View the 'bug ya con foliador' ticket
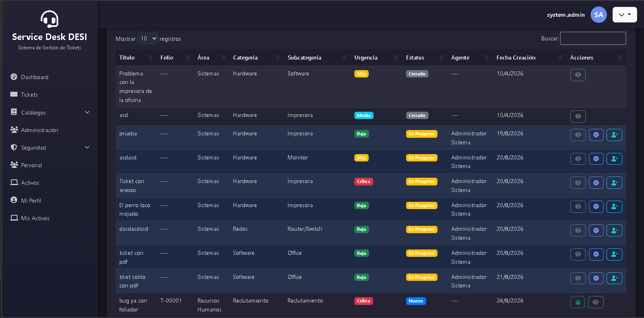 (596, 302)
